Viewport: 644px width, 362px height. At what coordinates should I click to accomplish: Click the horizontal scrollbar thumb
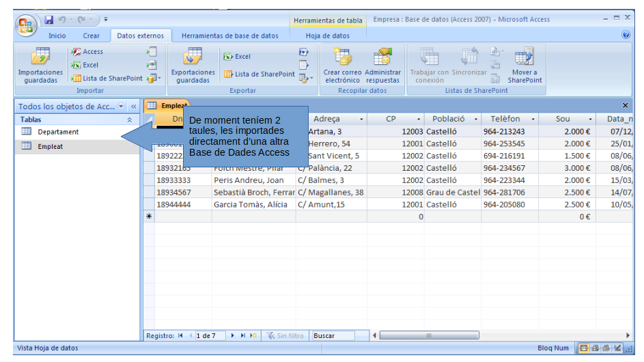429,335
